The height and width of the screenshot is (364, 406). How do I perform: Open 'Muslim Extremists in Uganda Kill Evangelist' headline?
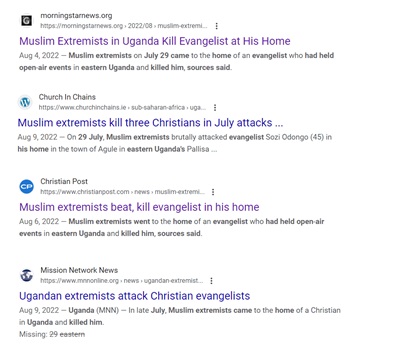(155, 41)
